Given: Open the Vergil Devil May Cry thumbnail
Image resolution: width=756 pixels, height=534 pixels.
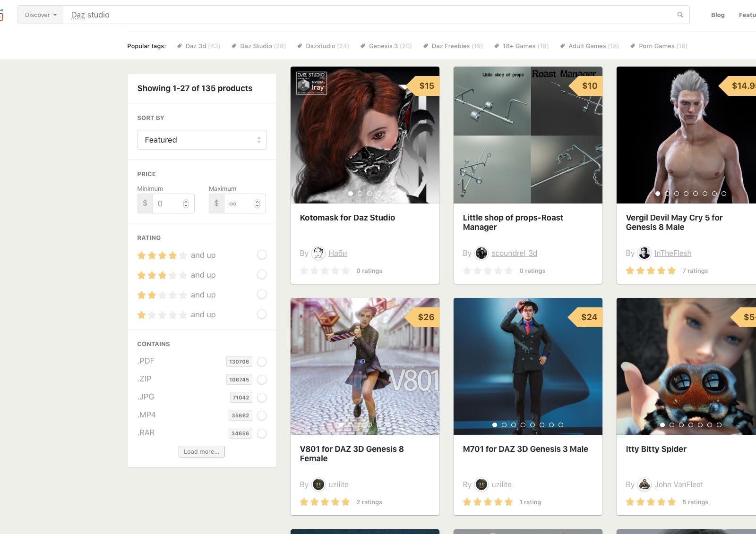Looking at the screenshot, I should 686,135.
